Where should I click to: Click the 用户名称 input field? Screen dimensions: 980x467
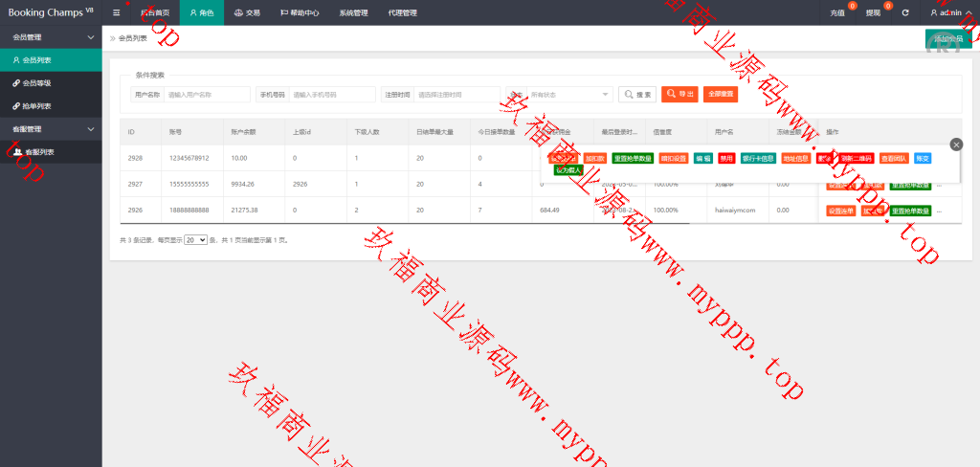coord(208,95)
